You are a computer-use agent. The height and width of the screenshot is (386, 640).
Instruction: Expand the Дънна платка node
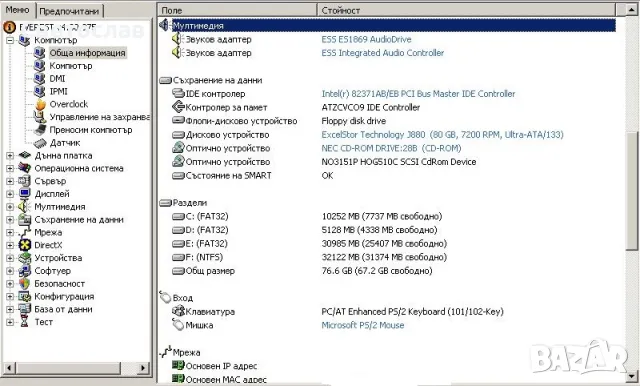click(10, 155)
